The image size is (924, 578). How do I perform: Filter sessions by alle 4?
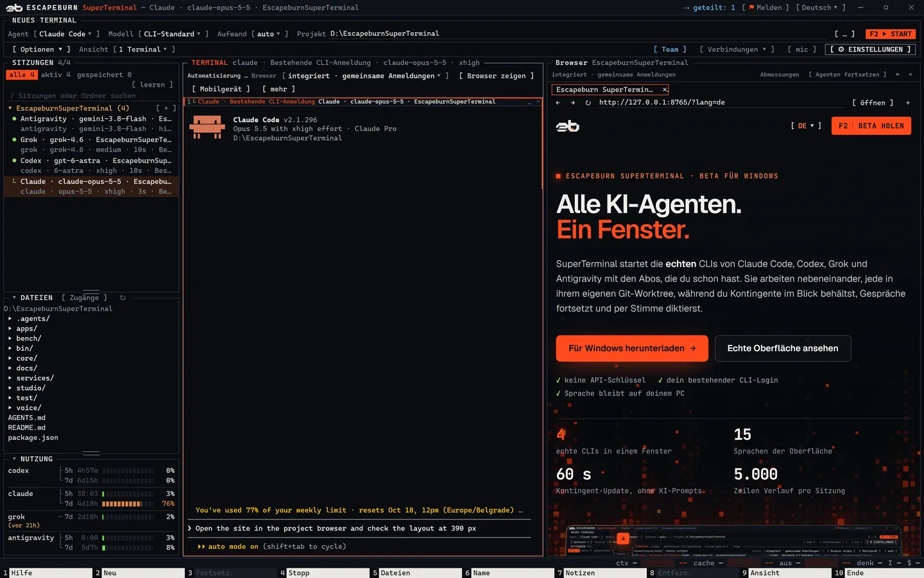[x=22, y=74]
